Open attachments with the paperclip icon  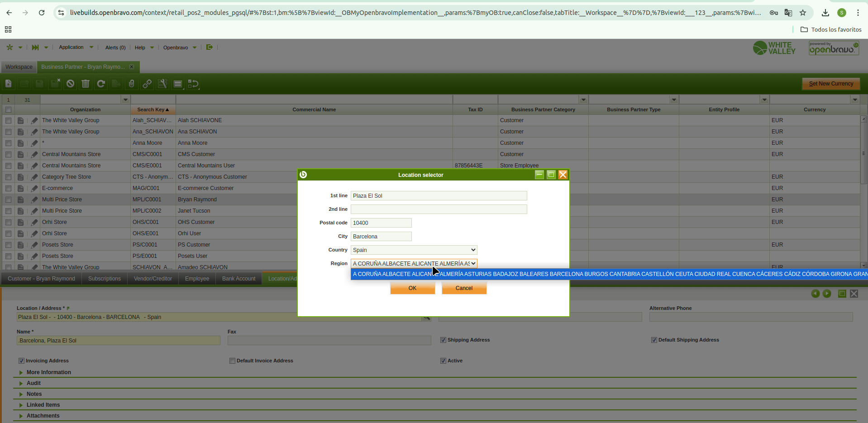(132, 84)
